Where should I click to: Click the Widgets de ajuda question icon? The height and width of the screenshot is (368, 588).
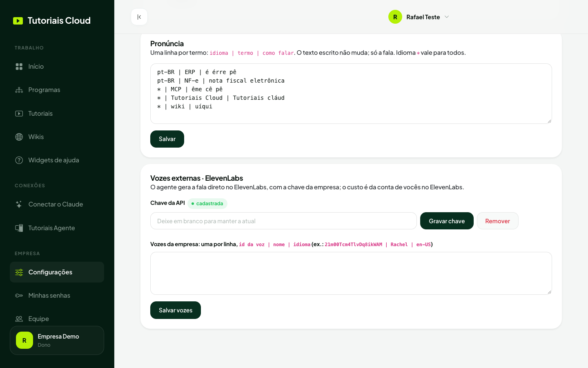(19, 160)
